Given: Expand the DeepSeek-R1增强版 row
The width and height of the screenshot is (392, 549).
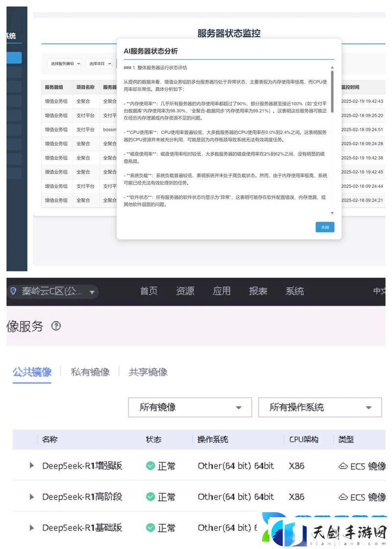Looking at the screenshot, I should (32, 465).
